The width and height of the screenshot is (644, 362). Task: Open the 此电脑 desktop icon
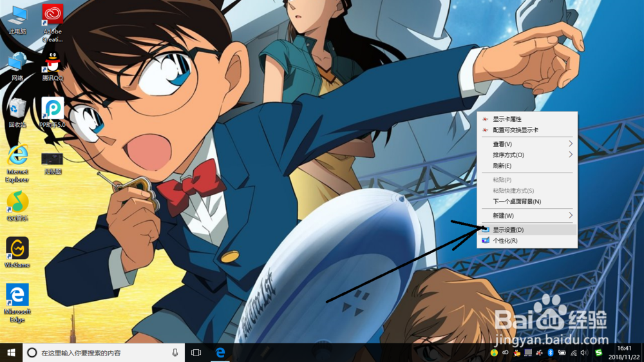click(x=17, y=20)
